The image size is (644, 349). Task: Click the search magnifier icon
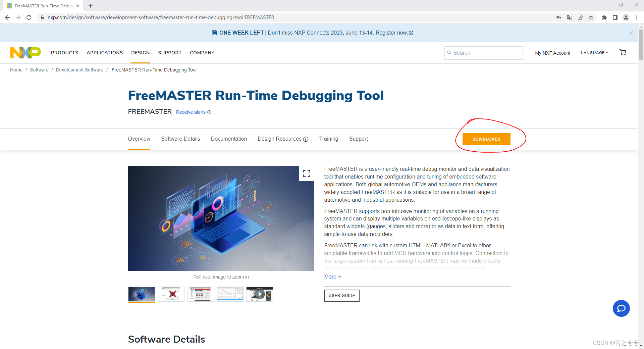coord(449,53)
